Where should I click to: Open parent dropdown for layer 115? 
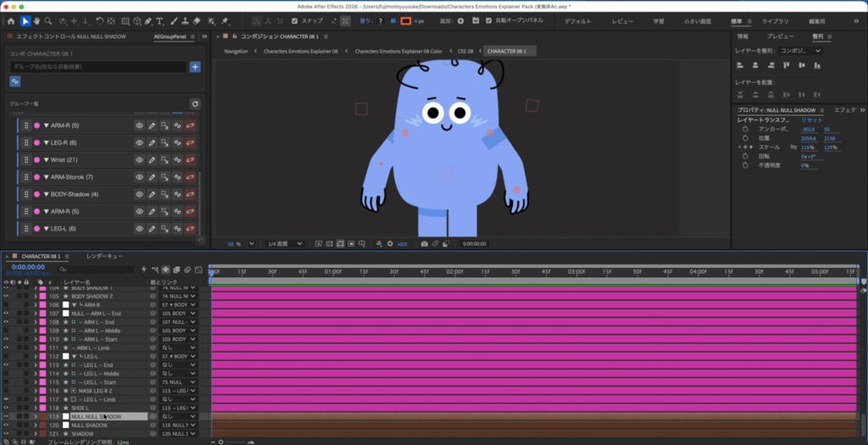tap(178, 382)
